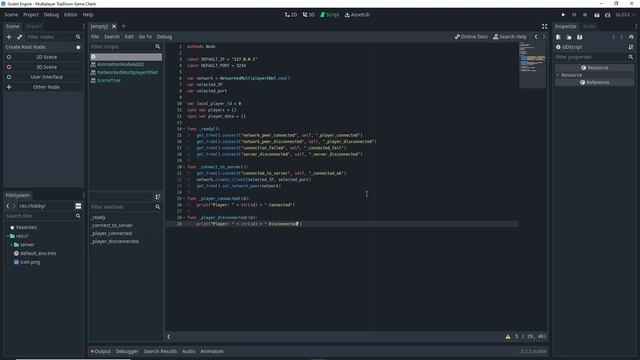Image resolution: width=640 pixels, height=360 pixels.
Task: Save the currently edited resource
Action: coord(580,37)
